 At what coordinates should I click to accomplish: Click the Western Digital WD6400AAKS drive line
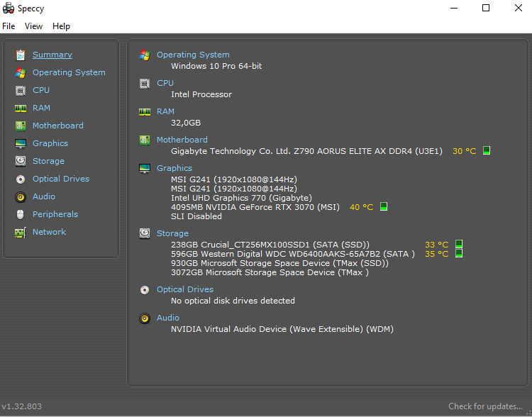293,254
